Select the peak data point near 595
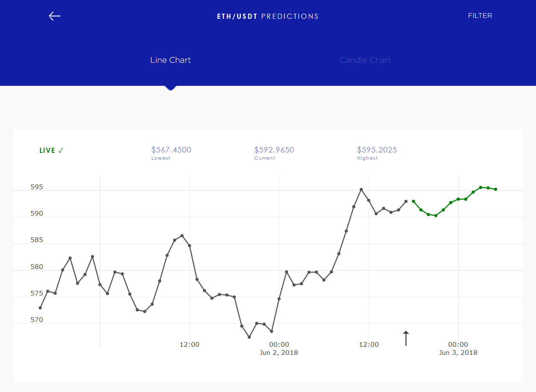This screenshot has width=536, height=392. (x=361, y=188)
